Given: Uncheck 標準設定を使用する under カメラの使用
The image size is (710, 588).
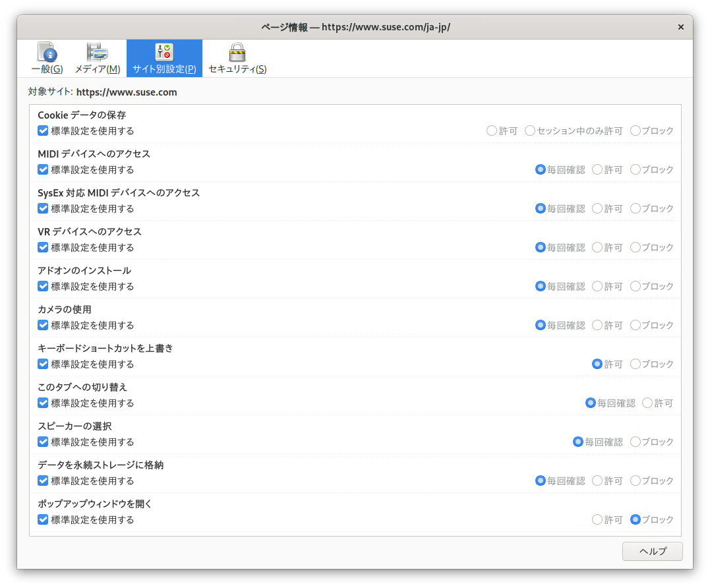Looking at the screenshot, I should pos(44,325).
